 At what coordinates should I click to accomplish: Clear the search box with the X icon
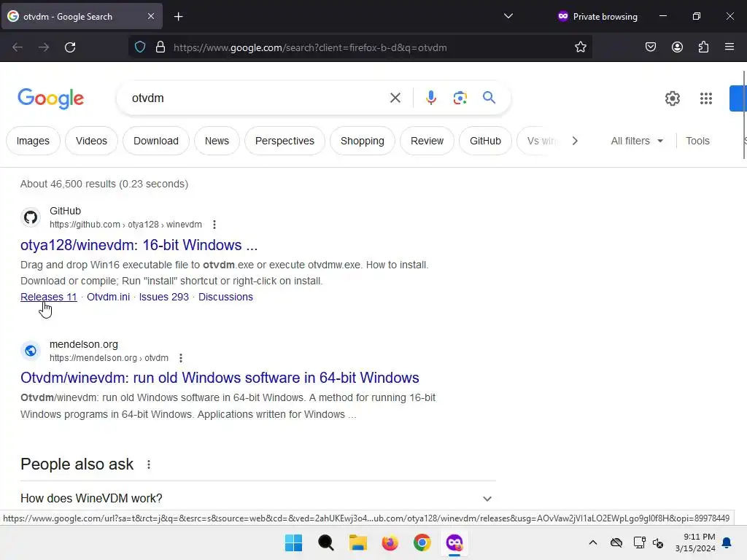pos(395,98)
